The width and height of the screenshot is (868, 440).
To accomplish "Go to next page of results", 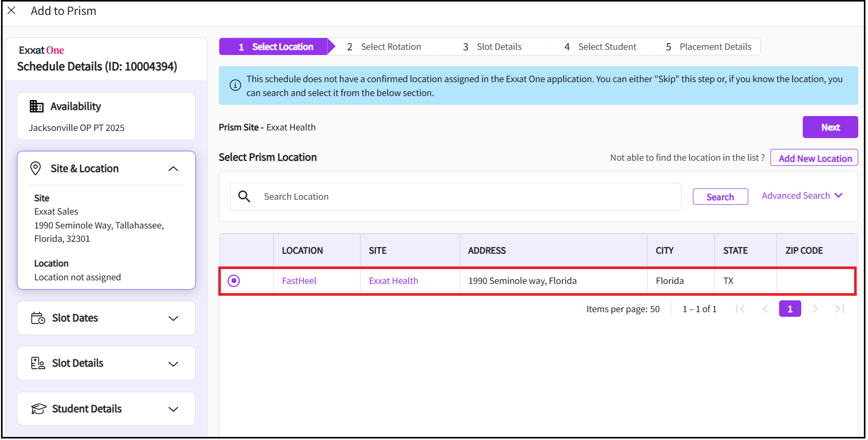I will pyautogui.click(x=815, y=309).
